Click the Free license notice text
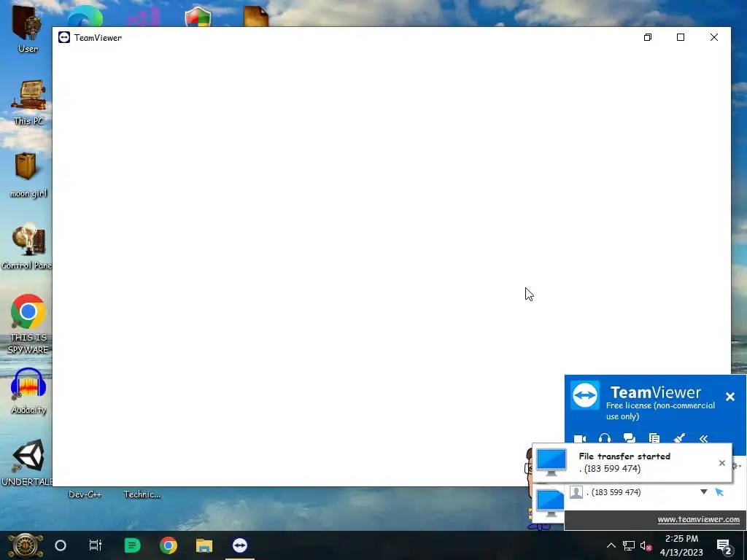This screenshot has height=560, width=747. point(660,411)
